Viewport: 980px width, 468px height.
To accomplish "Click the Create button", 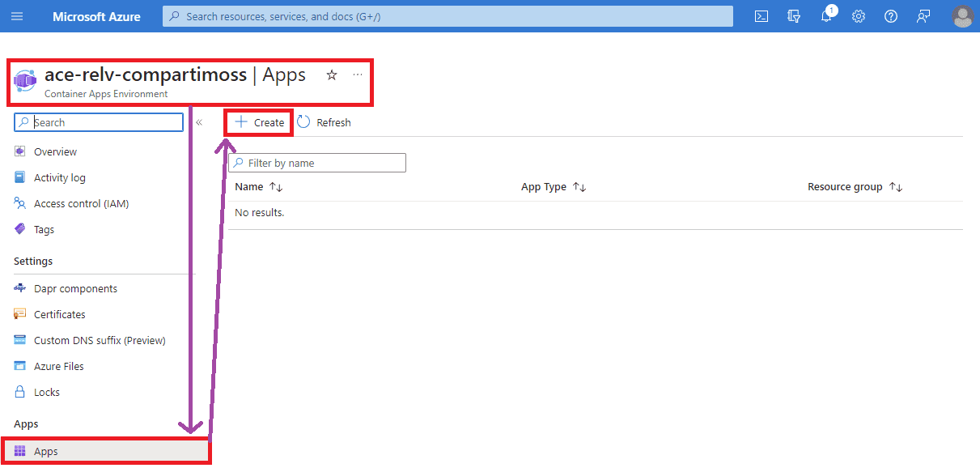I will pyautogui.click(x=259, y=122).
